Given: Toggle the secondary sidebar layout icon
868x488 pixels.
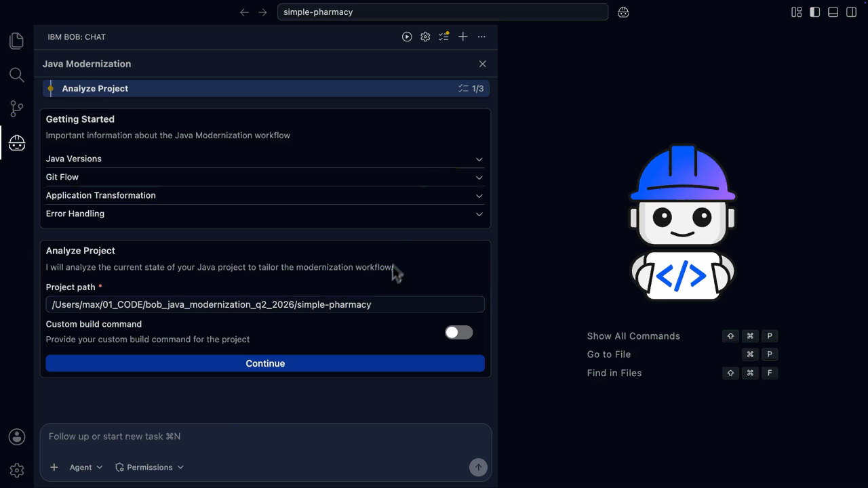Looking at the screenshot, I should [852, 12].
